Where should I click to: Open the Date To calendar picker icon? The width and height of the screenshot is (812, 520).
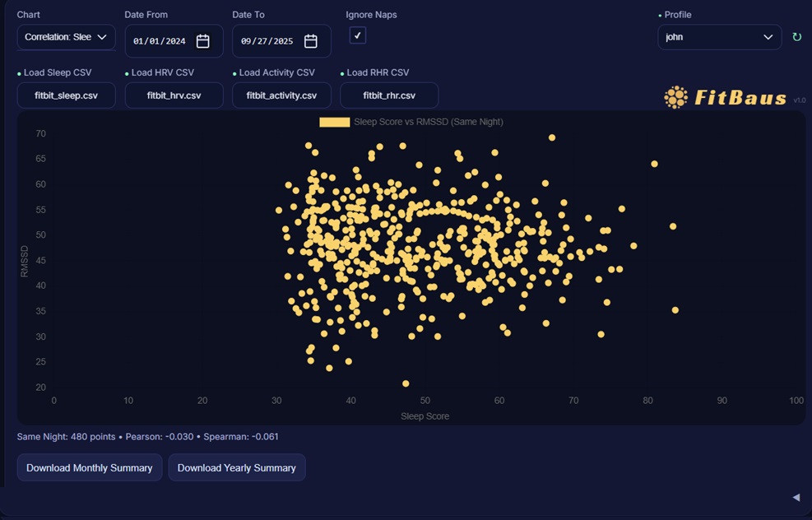pyautogui.click(x=311, y=41)
